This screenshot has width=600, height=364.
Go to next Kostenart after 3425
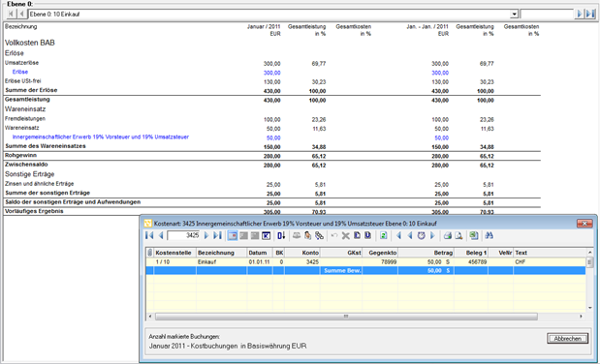click(x=206, y=235)
